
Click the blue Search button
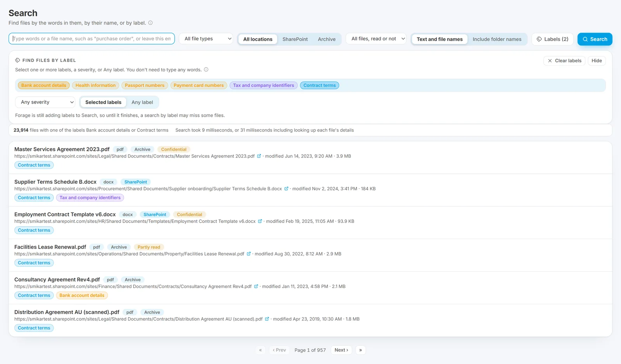tap(595, 39)
